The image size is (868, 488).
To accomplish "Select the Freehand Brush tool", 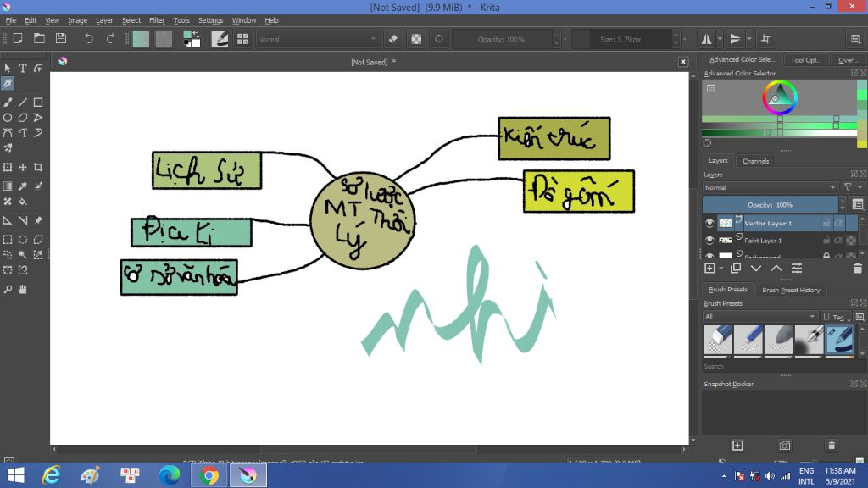I will click(8, 103).
